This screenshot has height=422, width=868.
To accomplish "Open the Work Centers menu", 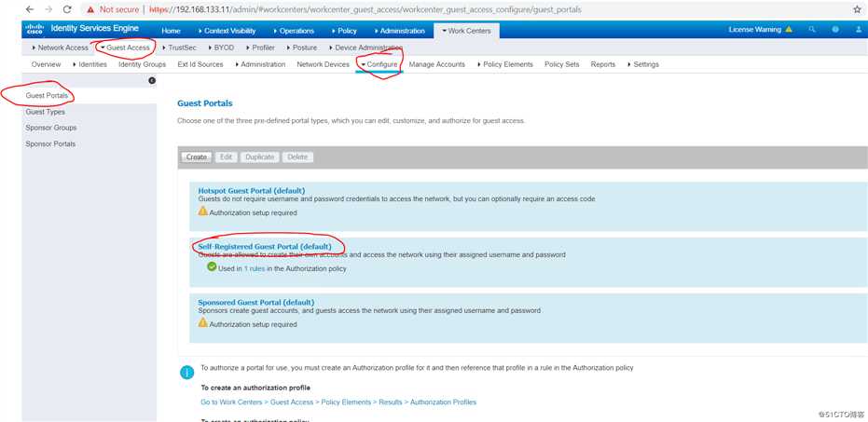I will [466, 31].
